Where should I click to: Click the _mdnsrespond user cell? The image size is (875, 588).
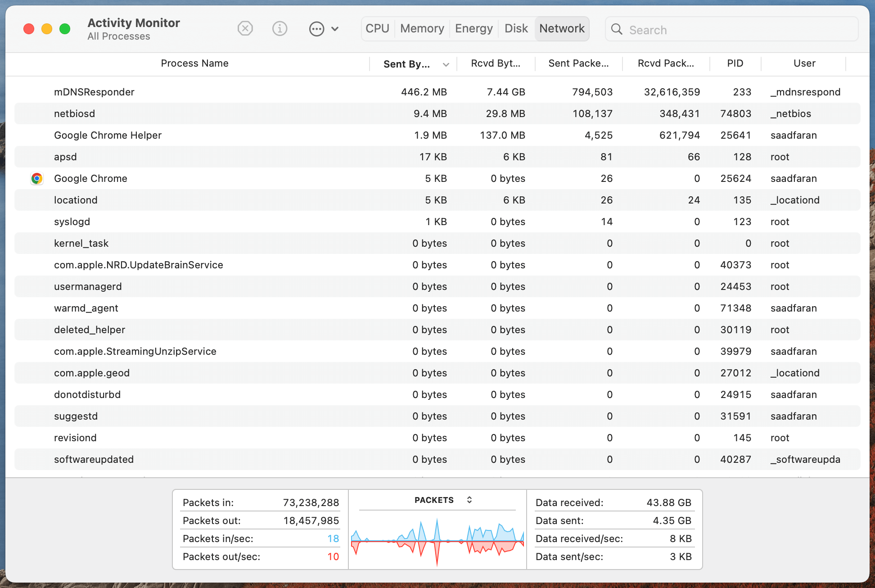coord(805,92)
